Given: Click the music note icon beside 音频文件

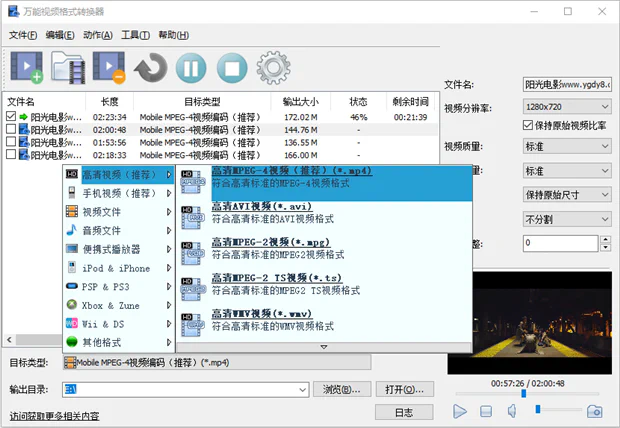Looking at the screenshot, I should point(72,230).
